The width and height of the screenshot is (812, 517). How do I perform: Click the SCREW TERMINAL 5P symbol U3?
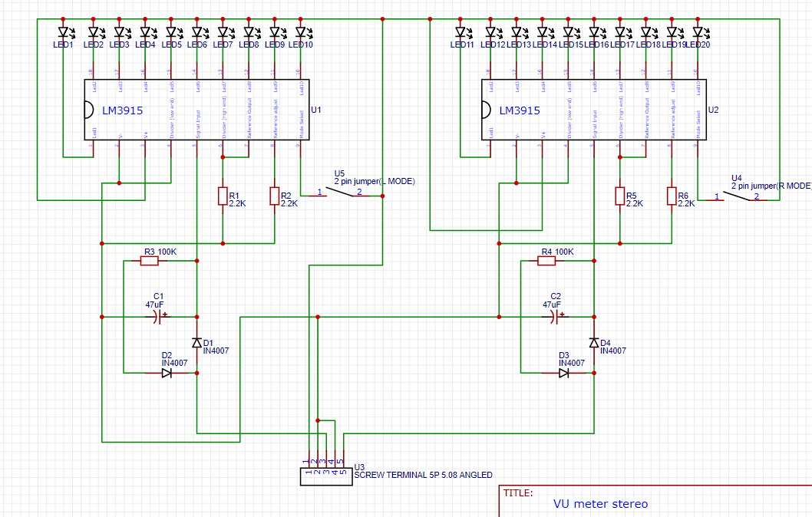click(325, 475)
